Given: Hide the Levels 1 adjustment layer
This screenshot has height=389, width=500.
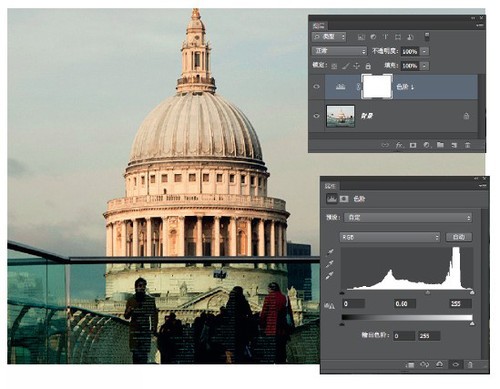Looking at the screenshot, I should [x=316, y=87].
